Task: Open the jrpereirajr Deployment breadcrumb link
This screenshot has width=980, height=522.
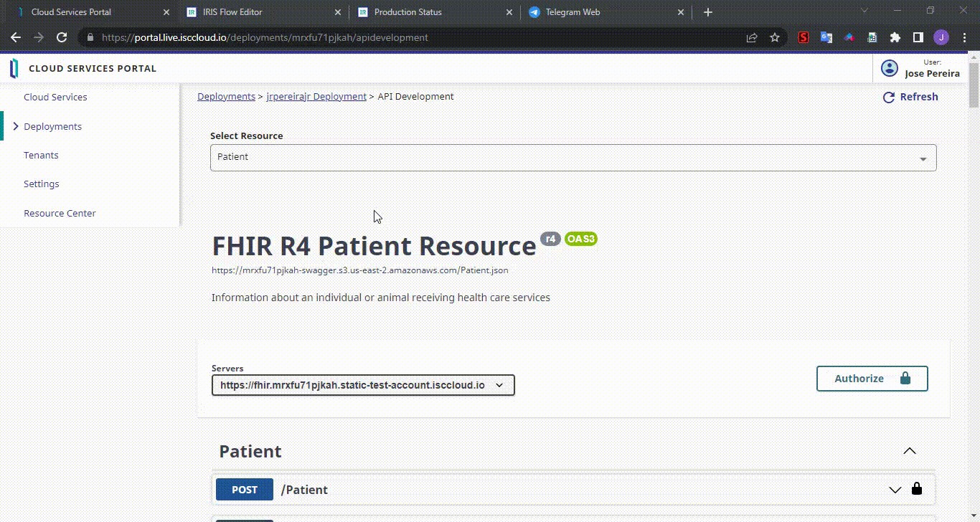Action: coord(316,96)
